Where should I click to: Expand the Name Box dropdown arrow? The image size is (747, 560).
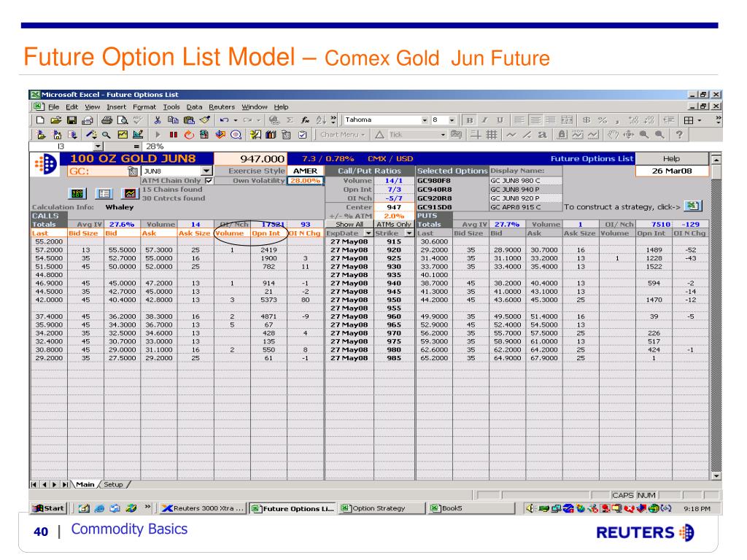(x=98, y=147)
